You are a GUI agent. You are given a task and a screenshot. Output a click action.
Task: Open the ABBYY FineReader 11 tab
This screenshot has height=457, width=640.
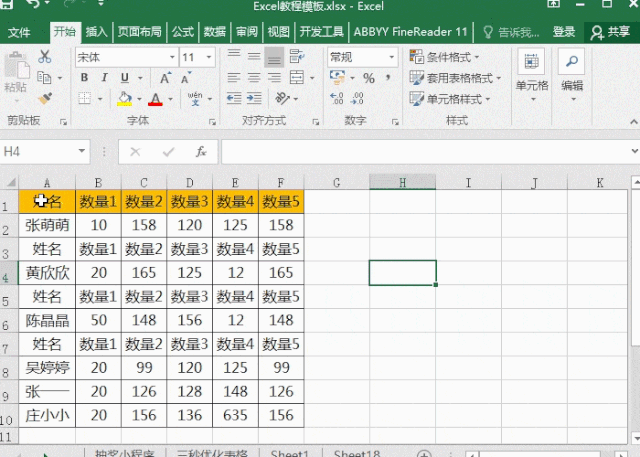click(x=410, y=32)
